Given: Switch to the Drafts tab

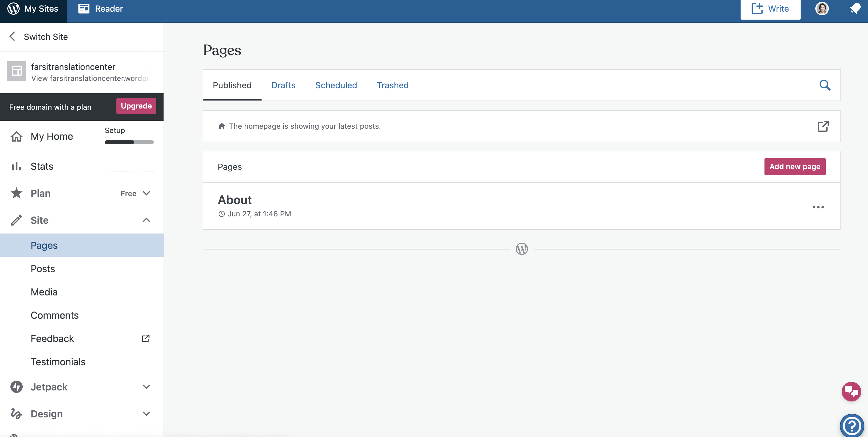Looking at the screenshot, I should pyautogui.click(x=283, y=85).
